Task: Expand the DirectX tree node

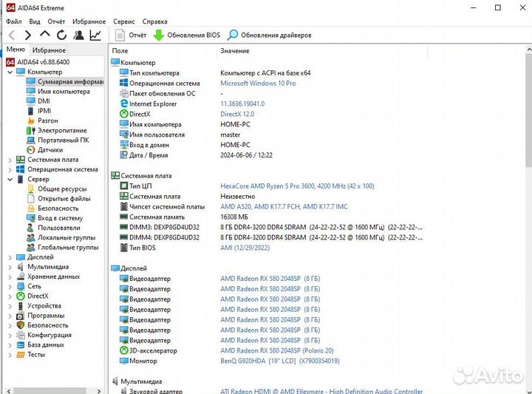Action: (10, 296)
